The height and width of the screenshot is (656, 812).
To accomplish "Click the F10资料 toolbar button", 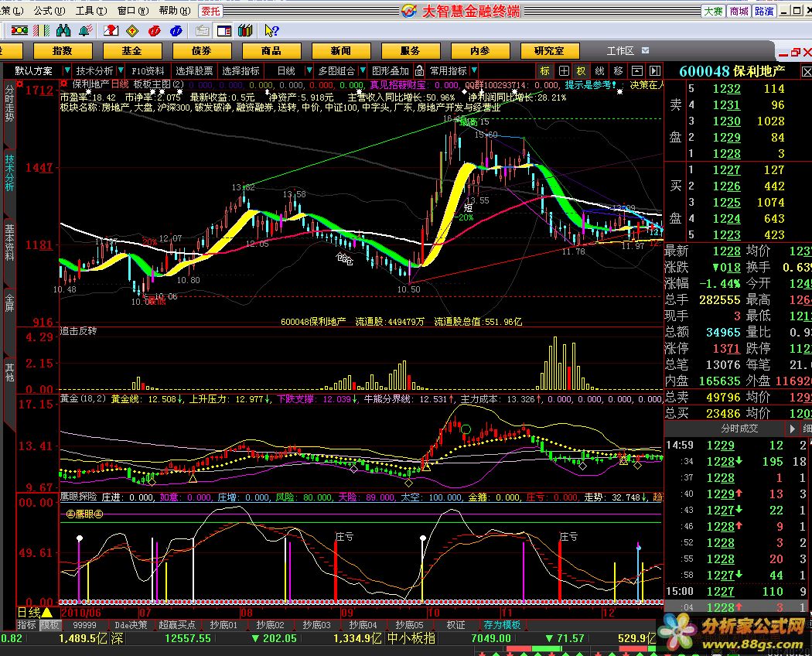I will pyautogui.click(x=148, y=71).
